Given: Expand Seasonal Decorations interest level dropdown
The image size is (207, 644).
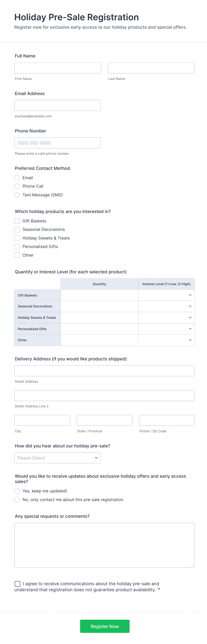Looking at the screenshot, I should (x=166, y=306).
